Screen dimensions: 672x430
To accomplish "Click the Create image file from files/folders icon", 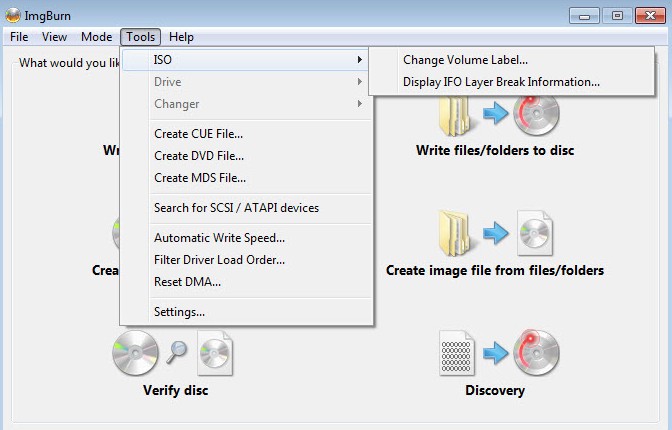I will pos(495,234).
